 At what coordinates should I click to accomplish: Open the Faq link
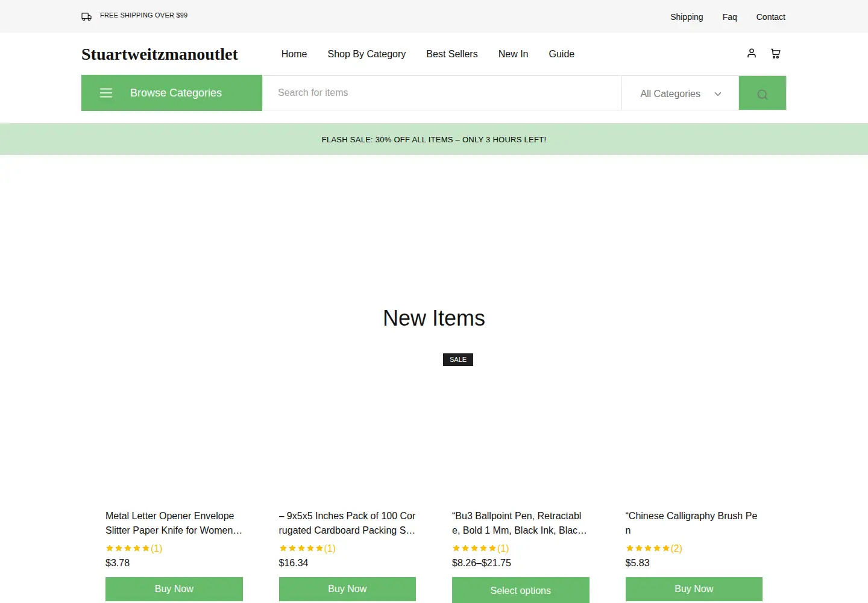(x=729, y=17)
